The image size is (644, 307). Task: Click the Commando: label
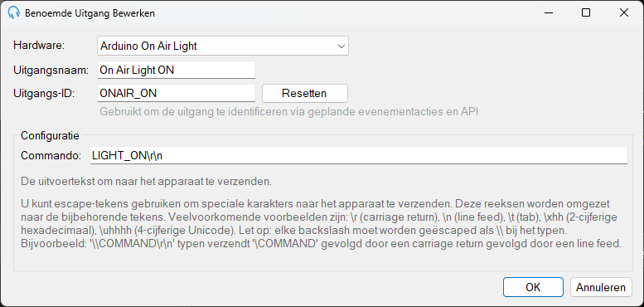[x=51, y=156]
